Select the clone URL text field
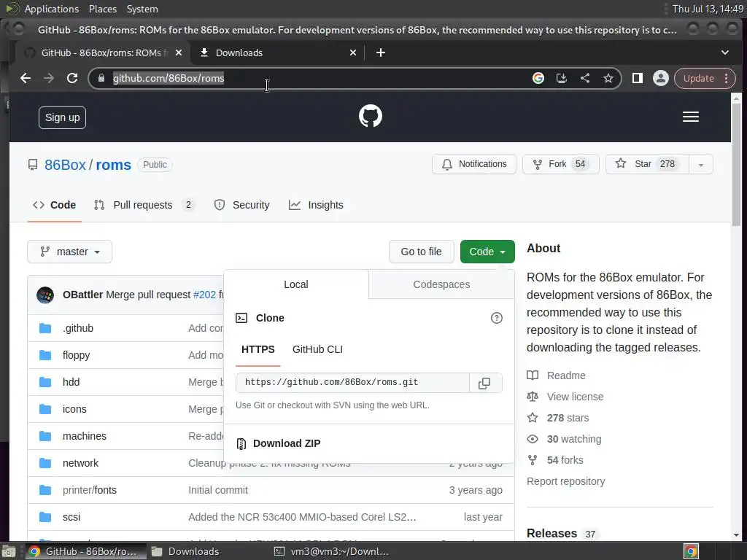This screenshot has height=560, width=747. coord(352,383)
